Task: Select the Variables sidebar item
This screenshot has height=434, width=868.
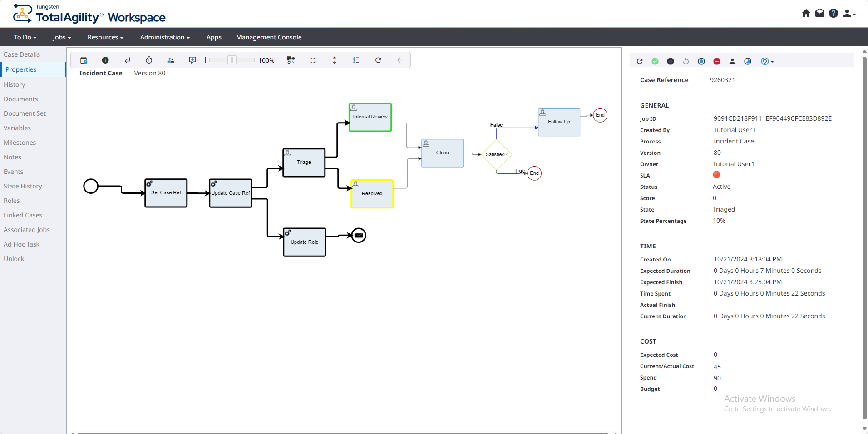Action: click(x=17, y=128)
